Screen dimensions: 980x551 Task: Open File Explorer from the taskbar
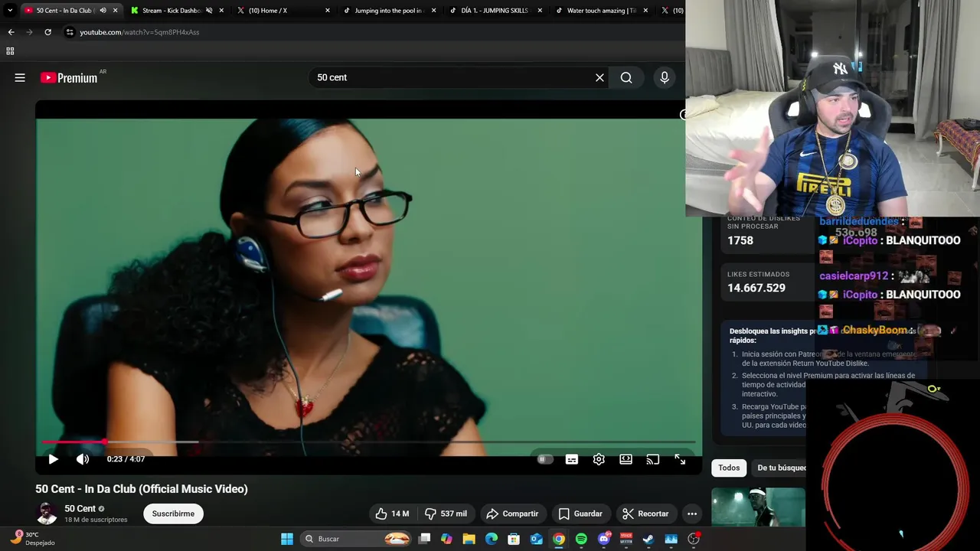point(469,539)
